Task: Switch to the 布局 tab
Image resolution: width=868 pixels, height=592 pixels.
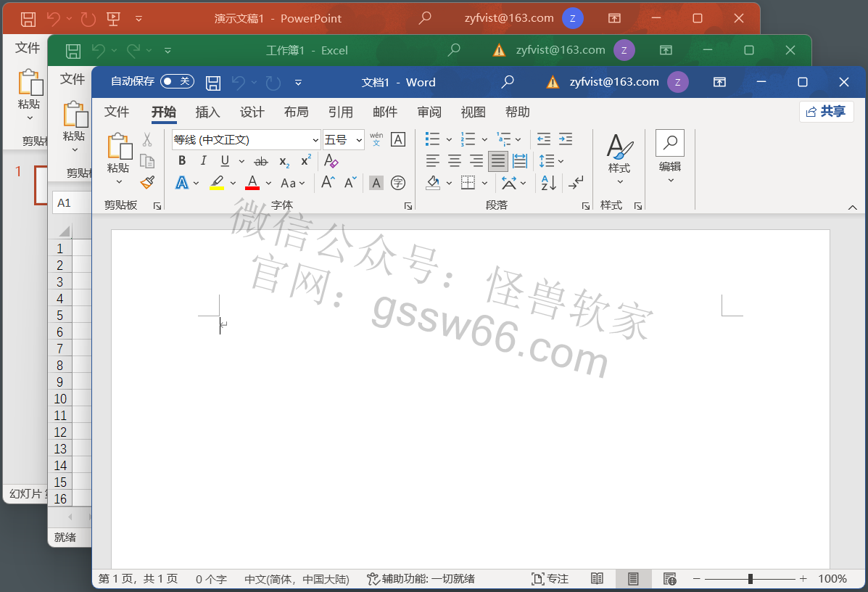Action: 296,112
